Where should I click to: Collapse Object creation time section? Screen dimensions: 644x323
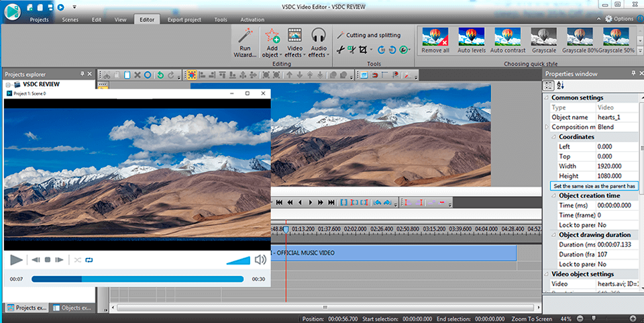(553, 195)
